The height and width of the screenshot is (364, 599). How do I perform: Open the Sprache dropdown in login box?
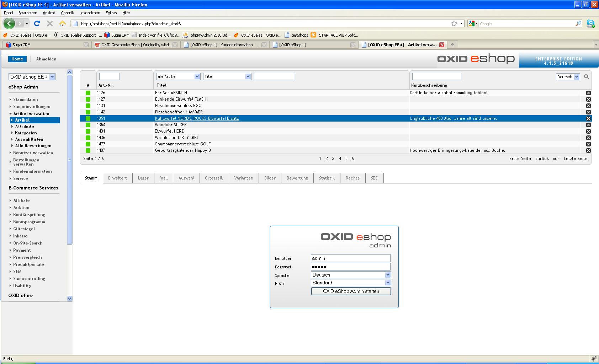pos(351,275)
